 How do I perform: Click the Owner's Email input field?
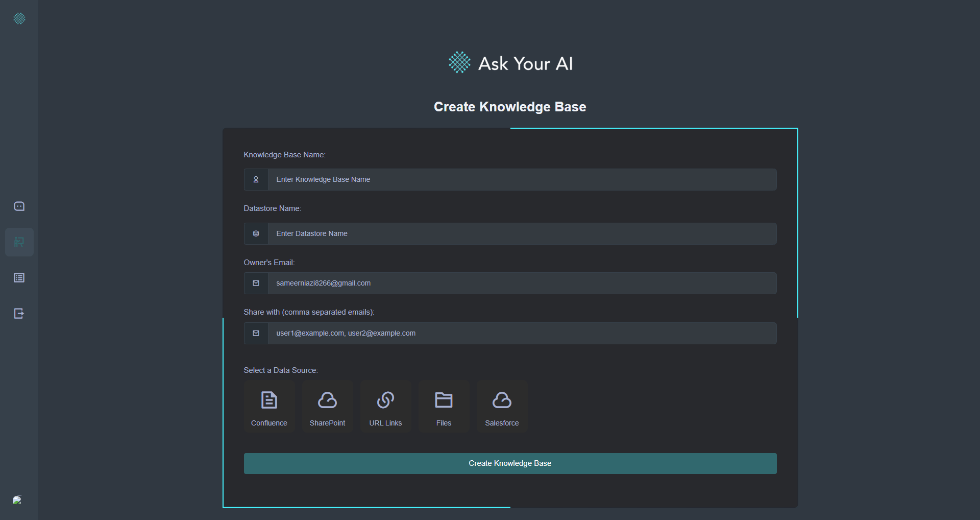[x=522, y=283]
